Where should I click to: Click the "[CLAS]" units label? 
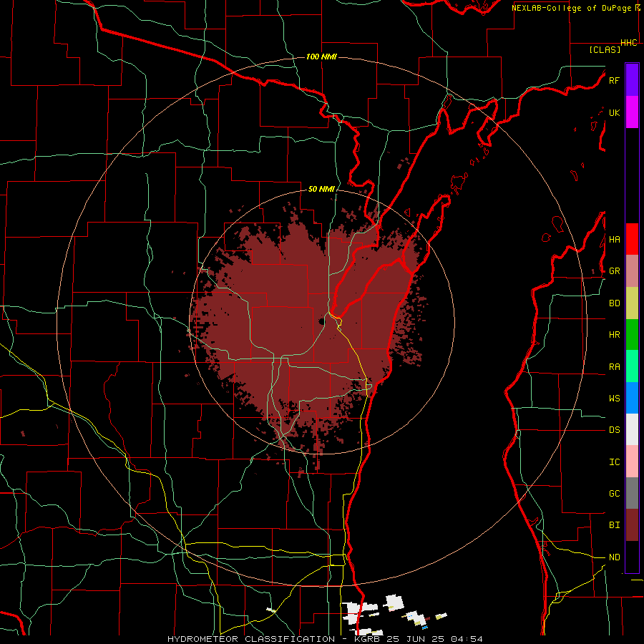pyautogui.click(x=605, y=49)
